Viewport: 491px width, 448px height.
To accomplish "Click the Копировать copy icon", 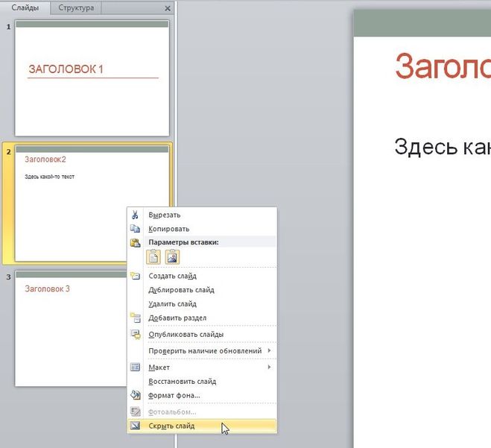I will pos(135,229).
